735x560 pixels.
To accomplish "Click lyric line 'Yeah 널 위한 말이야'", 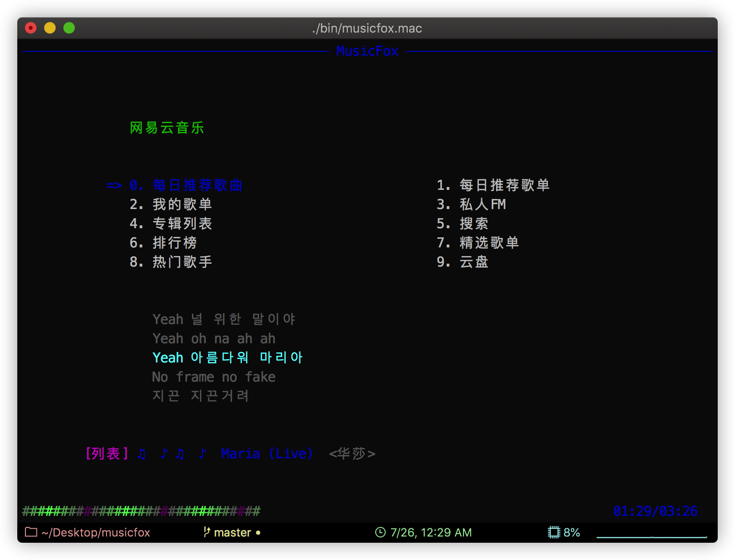I will [x=224, y=319].
